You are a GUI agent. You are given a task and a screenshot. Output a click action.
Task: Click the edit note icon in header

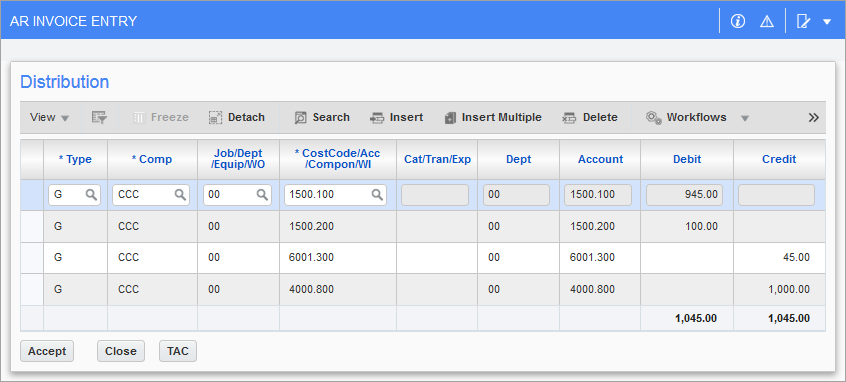pos(803,22)
